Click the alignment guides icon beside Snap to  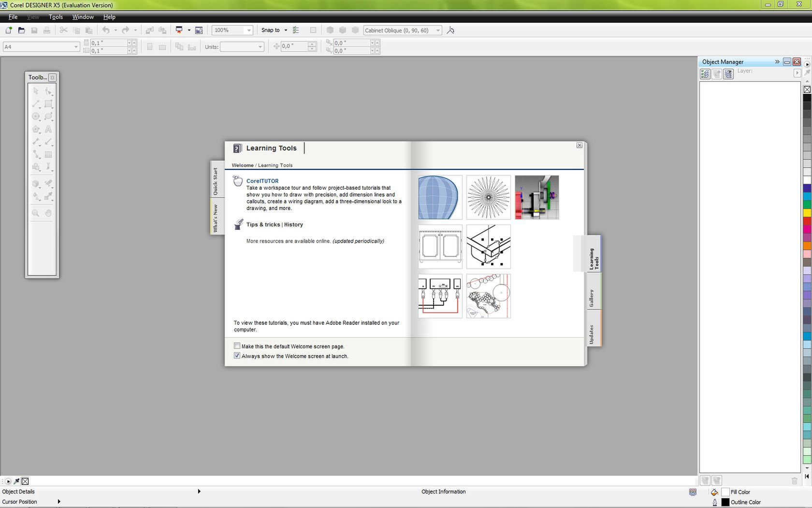(x=296, y=30)
